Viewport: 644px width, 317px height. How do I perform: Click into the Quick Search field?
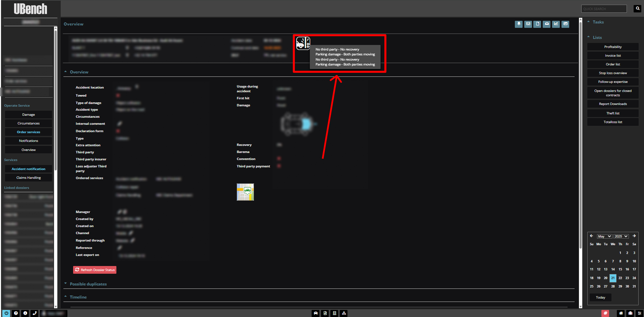click(604, 9)
